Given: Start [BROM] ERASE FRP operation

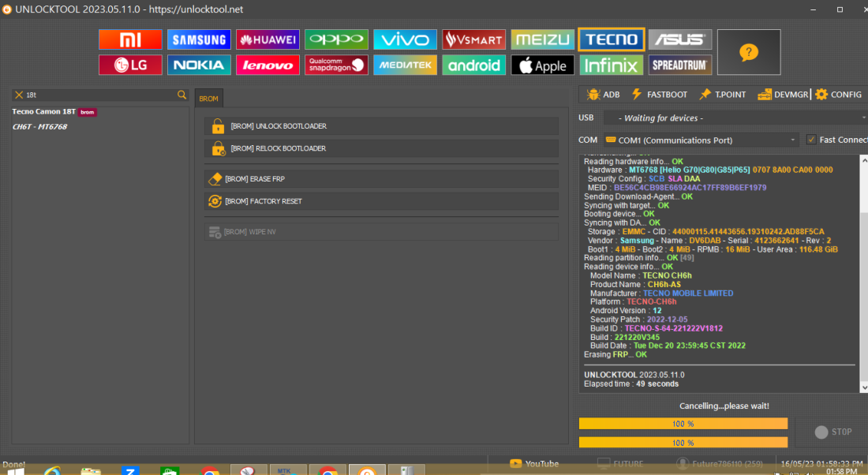Looking at the screenshot, I should [x=381, y=179].
